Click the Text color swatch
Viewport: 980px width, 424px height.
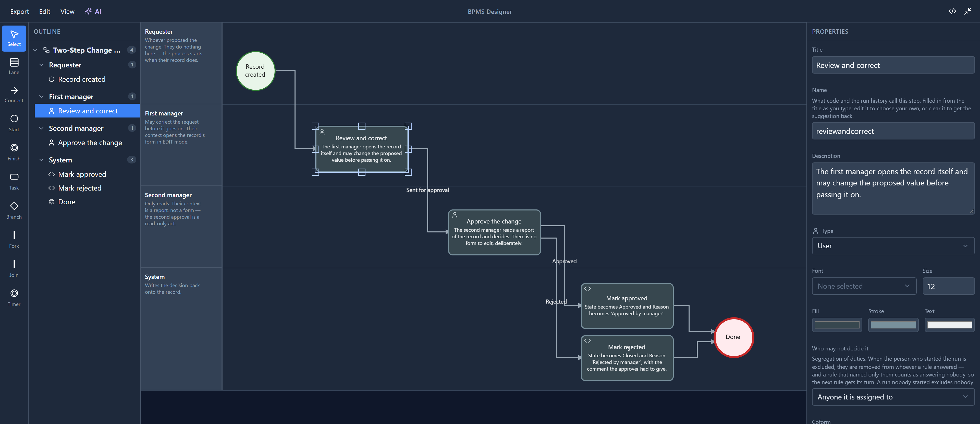coord(949,325)
